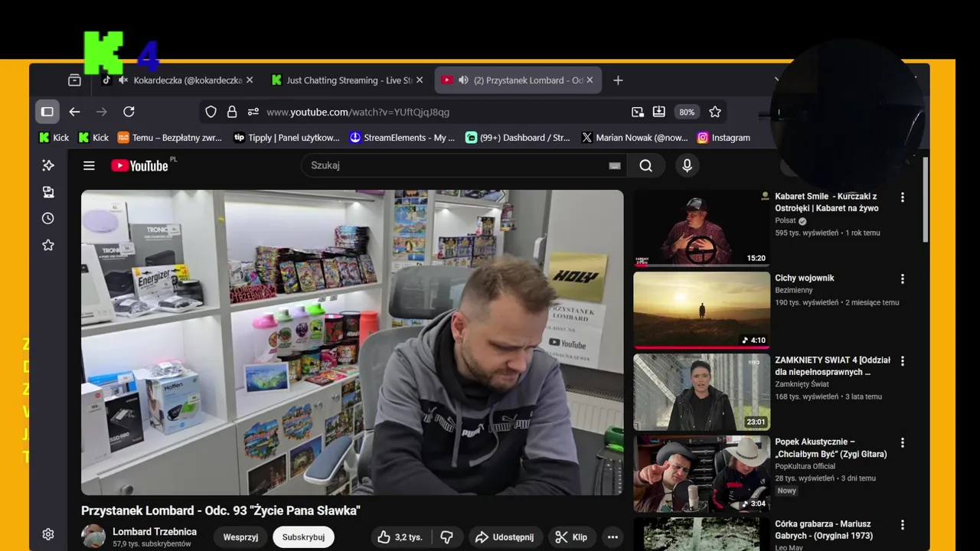This screenshot has height=551, width=980.
Task: Click the install/download icon in the address bar
Action: (x=659, y=112)
